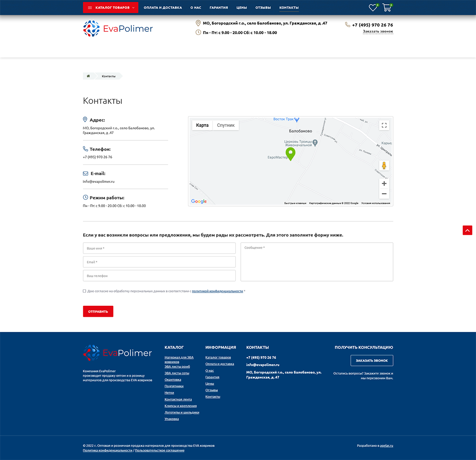Activate the Street View pegman on the map
The height and width of the screenshot is (460, 476).
(384, 165)
